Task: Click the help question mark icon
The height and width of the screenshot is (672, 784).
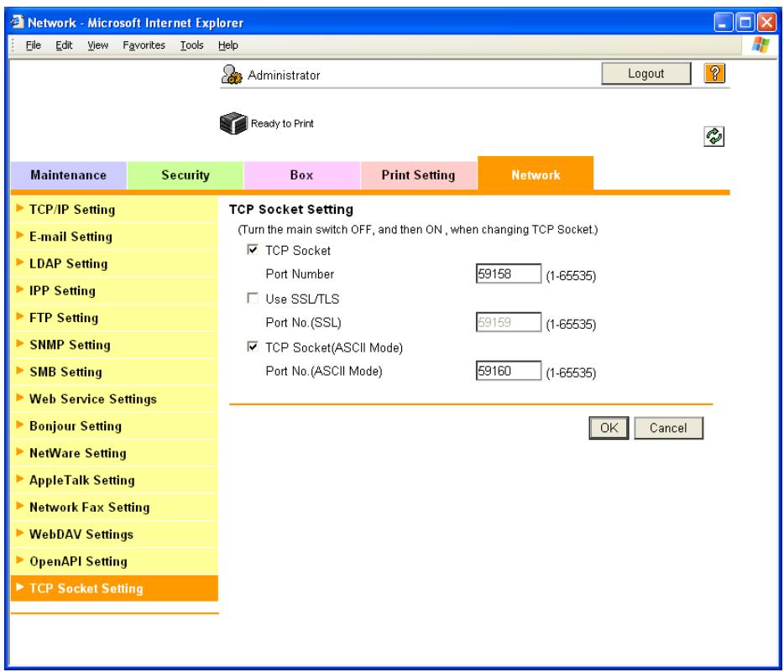Action: (714, 74)
